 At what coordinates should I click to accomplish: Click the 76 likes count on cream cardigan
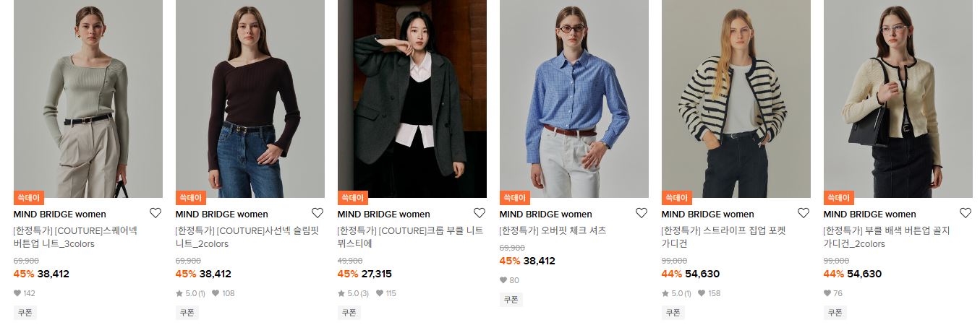tap(833, 293)
